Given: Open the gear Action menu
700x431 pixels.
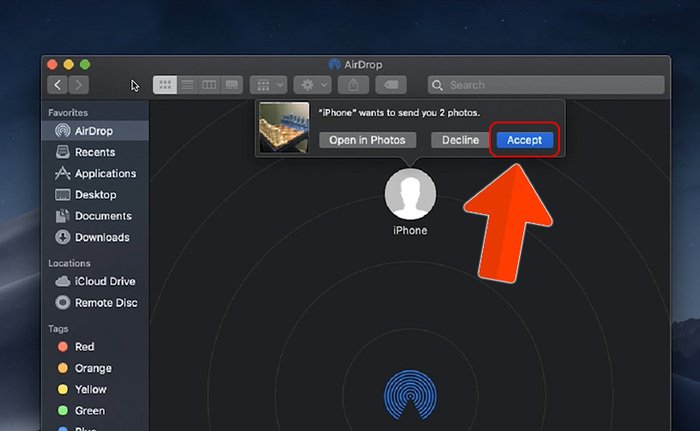Looking at the screenshot, I should [x=312, y=86].
